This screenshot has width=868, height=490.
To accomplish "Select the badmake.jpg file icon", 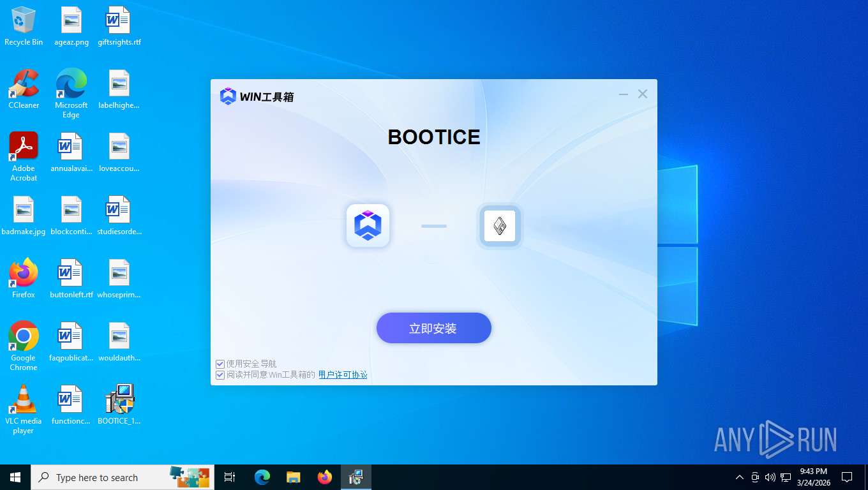I will coord(24,216).
